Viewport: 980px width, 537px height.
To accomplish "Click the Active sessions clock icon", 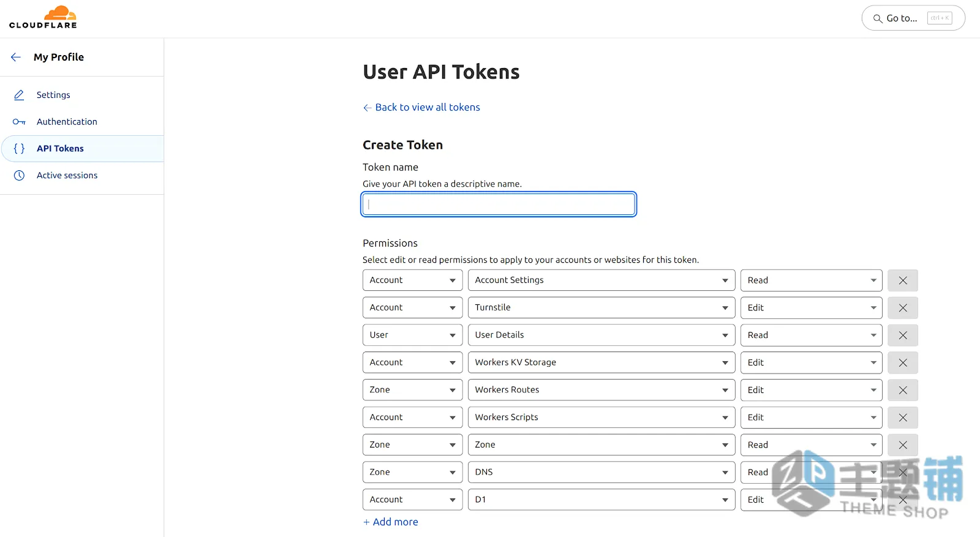I will 19,175.
